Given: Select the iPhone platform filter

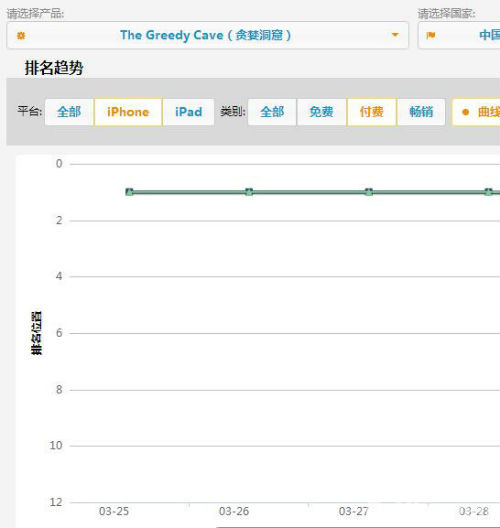Looking at the screenshot, I should coord(128,112).
